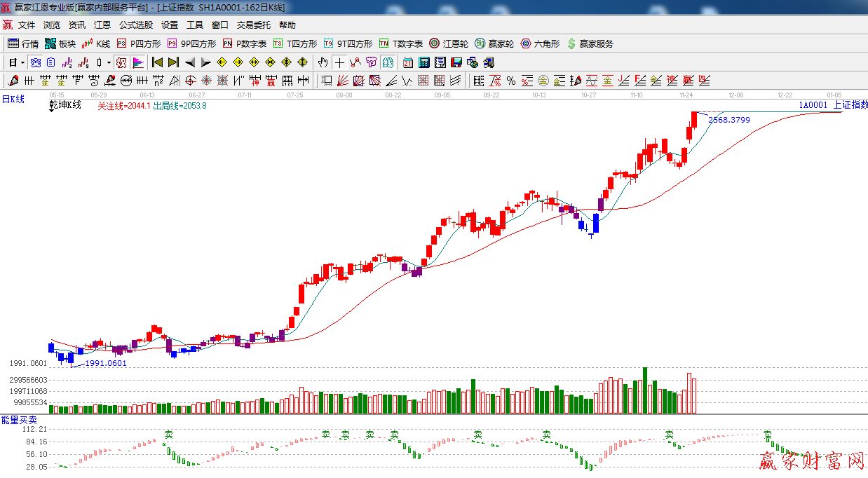Select the percent sign drawing tool
Screen dimensions: 868x478
pyautogui.click(x=510, y=81)
